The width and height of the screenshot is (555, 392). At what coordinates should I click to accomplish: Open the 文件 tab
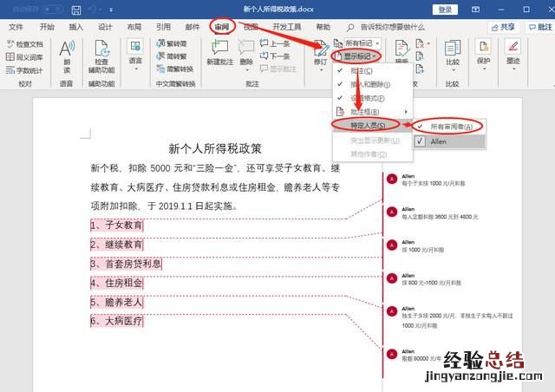tap(16, 27)
